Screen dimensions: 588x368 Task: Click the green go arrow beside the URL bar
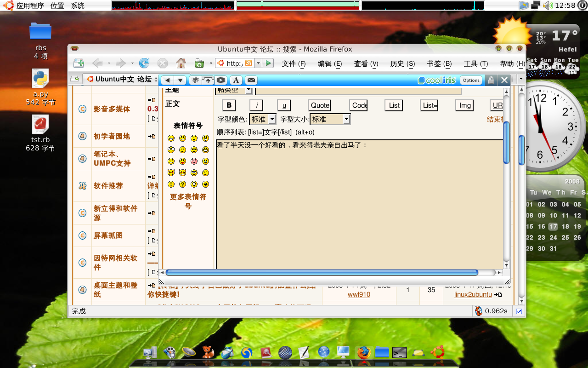coord(268,63)
